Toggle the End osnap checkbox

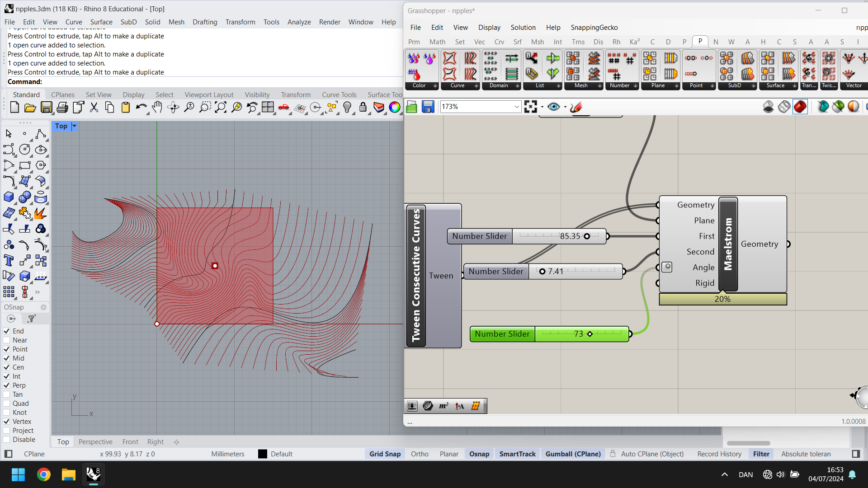pyautogui.click(x=6, y=331)
